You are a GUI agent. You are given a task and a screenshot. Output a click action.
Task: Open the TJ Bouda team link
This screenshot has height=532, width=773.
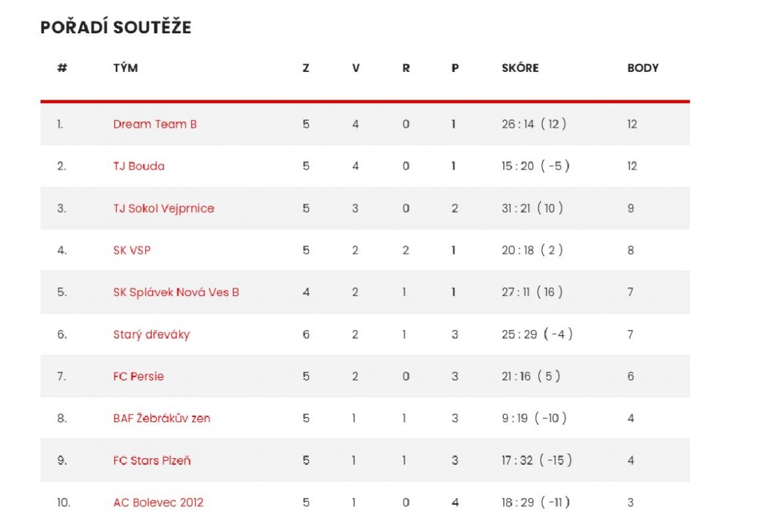click(x=138, y=166)
